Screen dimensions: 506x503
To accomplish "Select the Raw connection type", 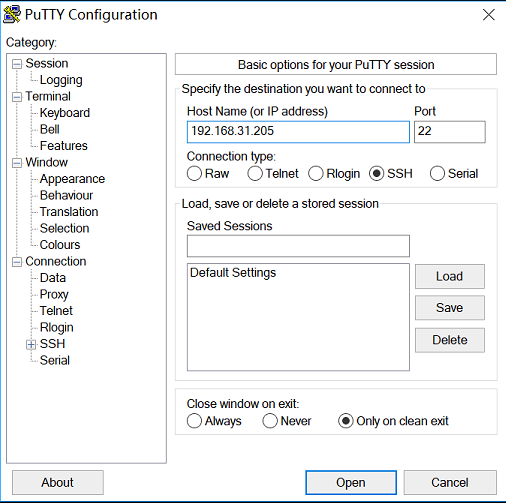I will 194,174.
